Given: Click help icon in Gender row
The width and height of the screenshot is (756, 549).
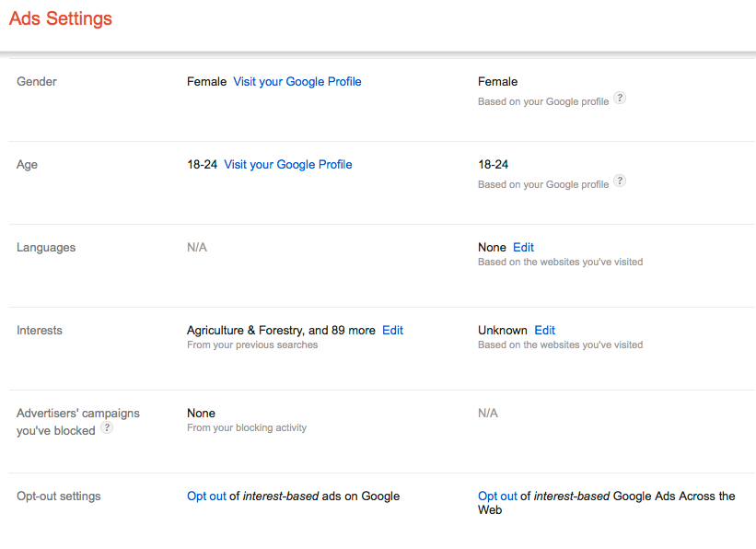Looking at the screenshot, I should pos(620,99).
